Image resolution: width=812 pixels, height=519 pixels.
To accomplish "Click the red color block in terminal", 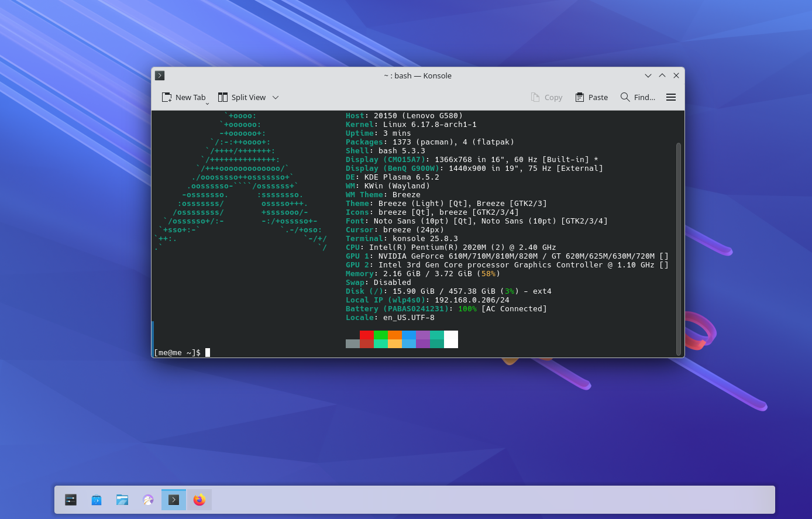I will tap(367, 335).
